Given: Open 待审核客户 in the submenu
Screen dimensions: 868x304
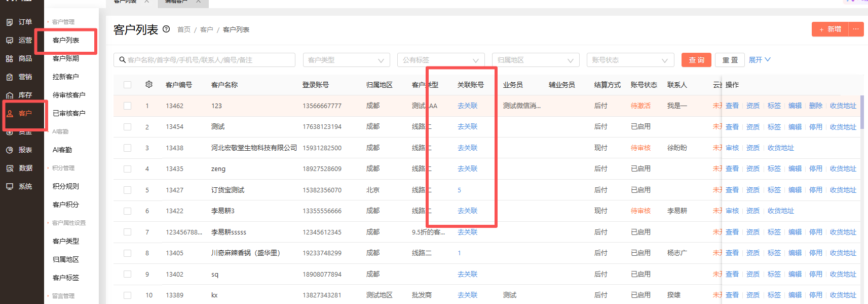Looking at the screenshot, I should pyautogui.click(x=69, y=95).
